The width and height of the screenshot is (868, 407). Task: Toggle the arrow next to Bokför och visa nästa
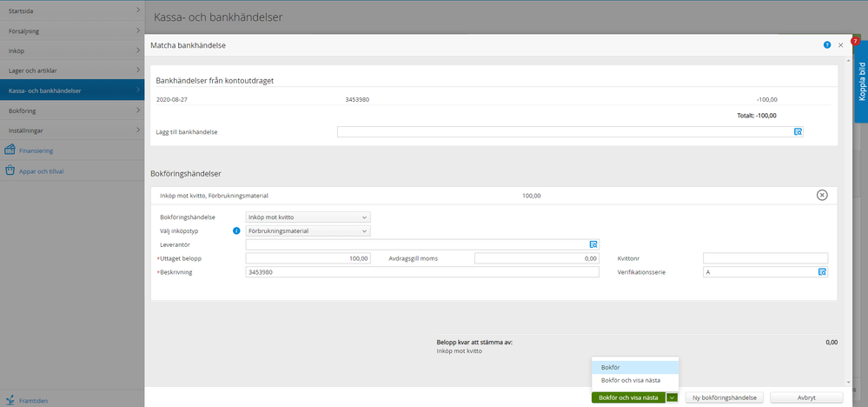[672, 397]
